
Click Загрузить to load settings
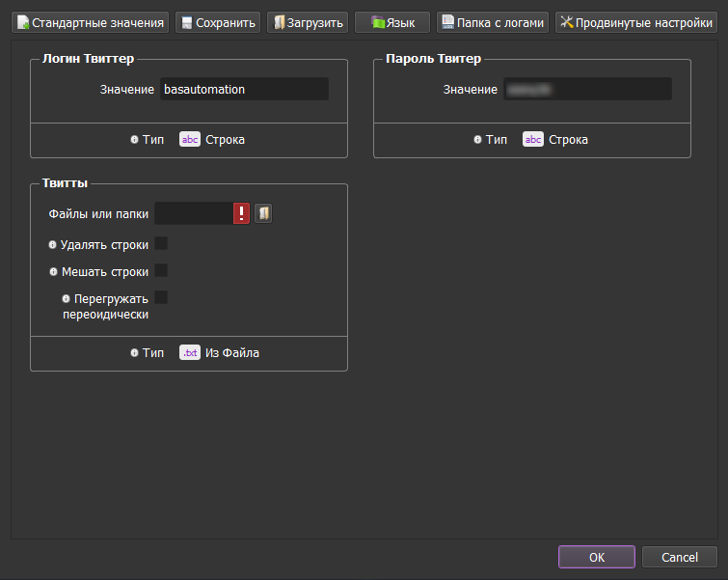(307, 22)
